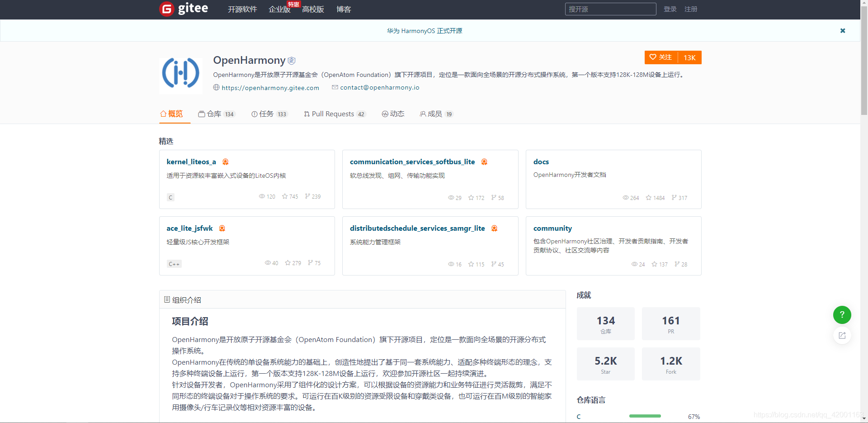
Task: Open 企业版 in the top navigation
Action: tap(279, 10)
